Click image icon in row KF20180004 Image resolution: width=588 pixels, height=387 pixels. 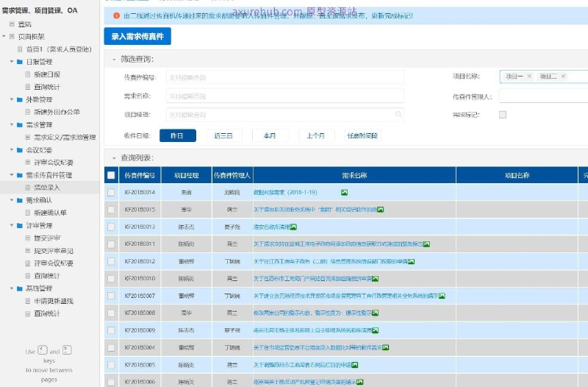coord(385,347)
